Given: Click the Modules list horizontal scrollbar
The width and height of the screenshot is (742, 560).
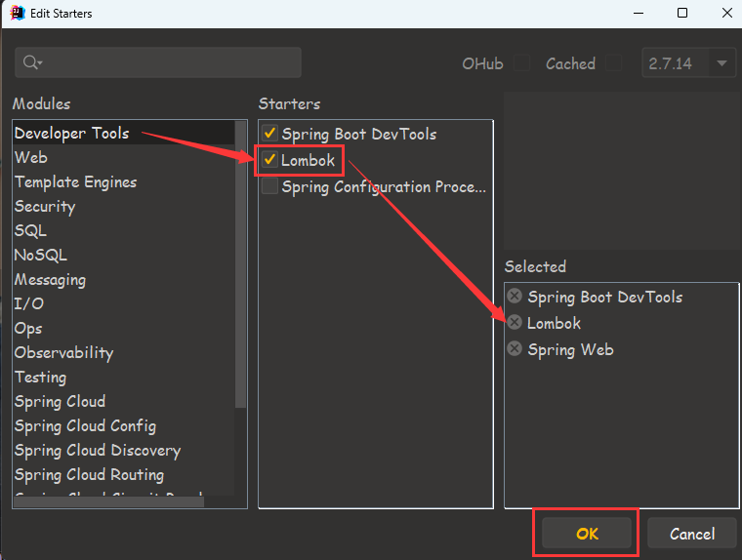Looking at the screenshot, I should tap(108, 501).
